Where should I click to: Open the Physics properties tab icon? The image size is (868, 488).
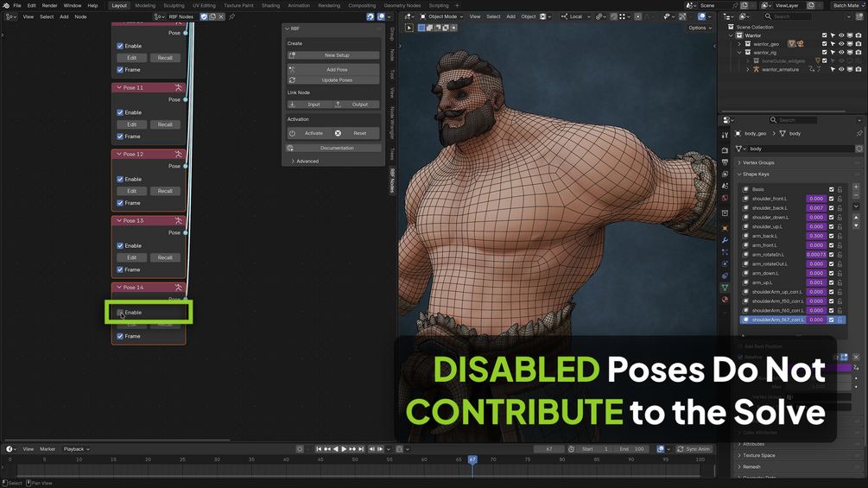pos(725,264)
